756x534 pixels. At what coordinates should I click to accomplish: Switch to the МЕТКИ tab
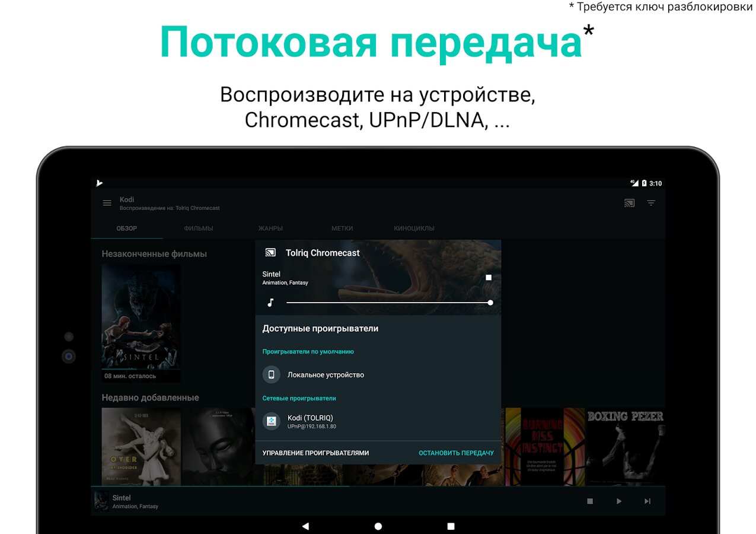[342, 228]
